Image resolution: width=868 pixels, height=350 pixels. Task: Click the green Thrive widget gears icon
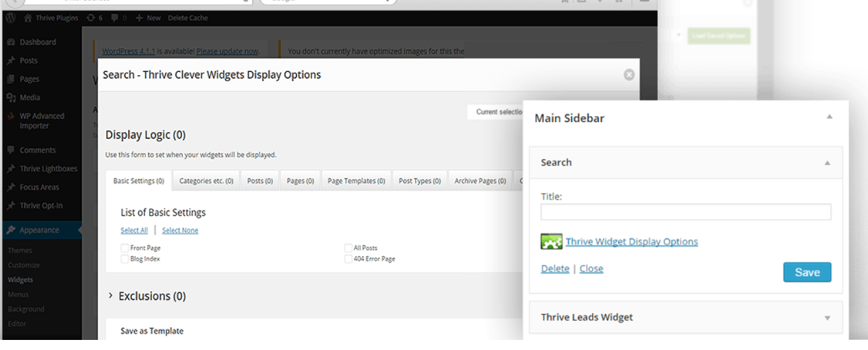pyautogui.click(x=552, y=241)
